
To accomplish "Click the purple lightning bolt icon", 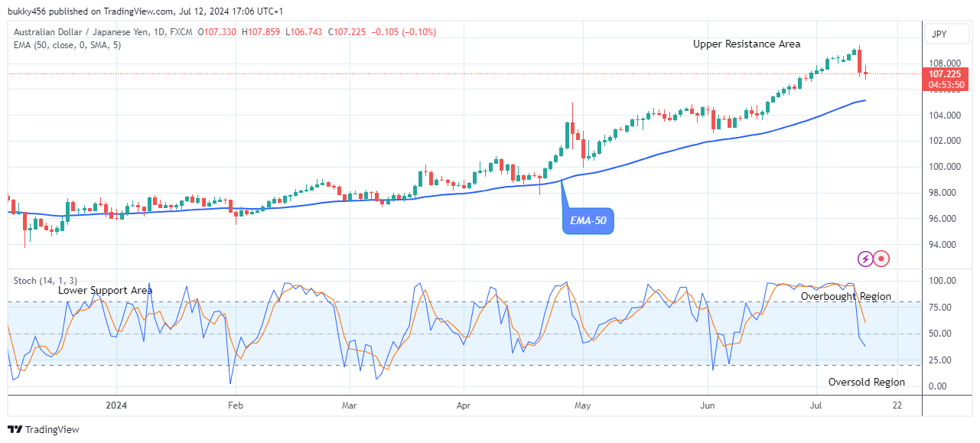I will (865, 259).
